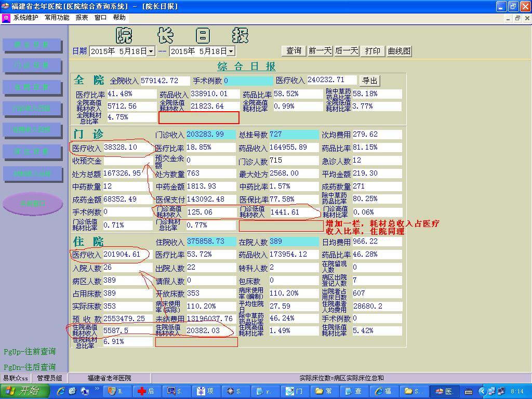Select the 床位日报 sidebar button

coord(32,152)
